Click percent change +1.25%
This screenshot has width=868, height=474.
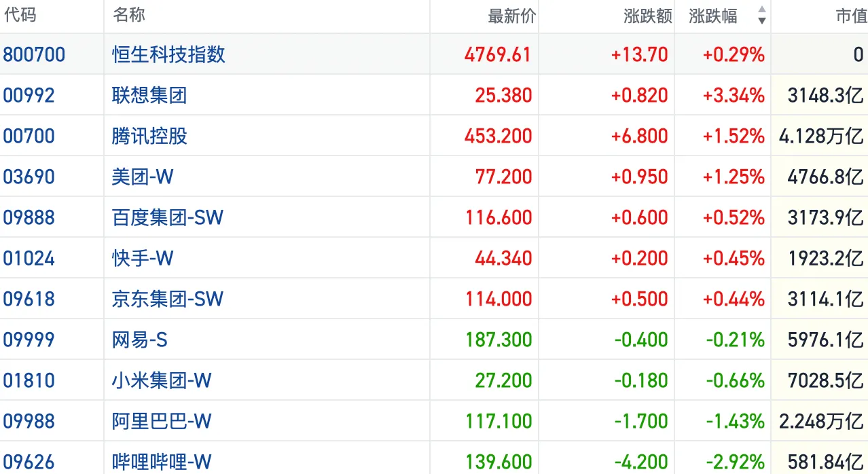click(734, 177)
